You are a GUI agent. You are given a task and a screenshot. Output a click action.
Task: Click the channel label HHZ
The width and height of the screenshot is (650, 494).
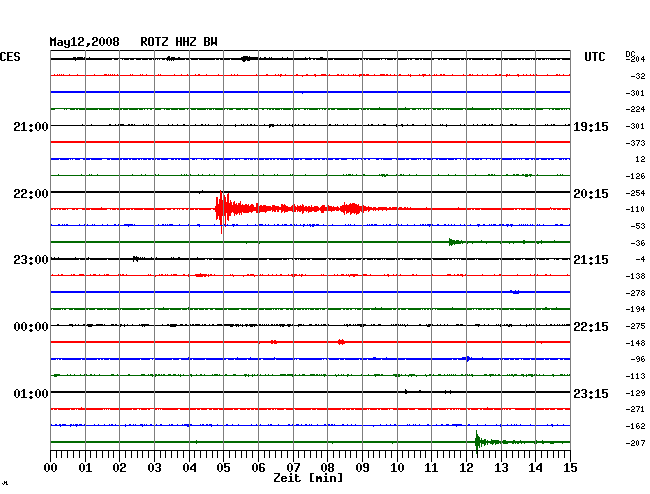[186, 42]
